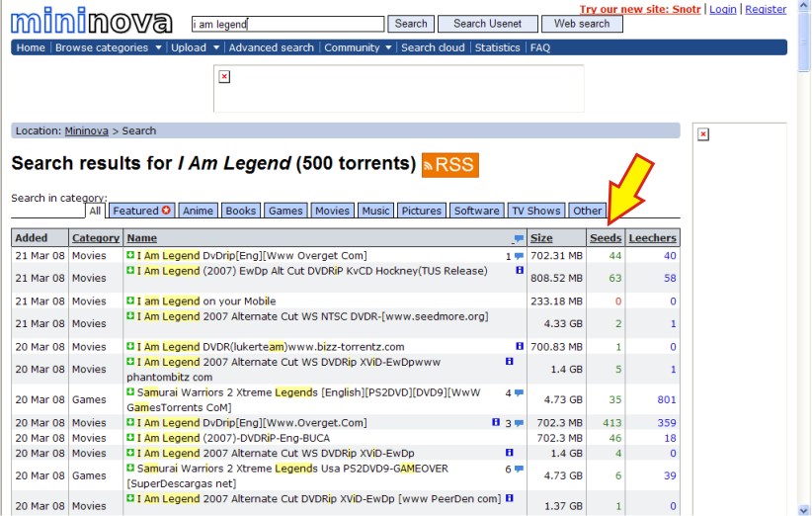Click the orange RSS feed icon
Viewport: 812px width, 516px height.
pyautogui.click(x=450, y=165)
